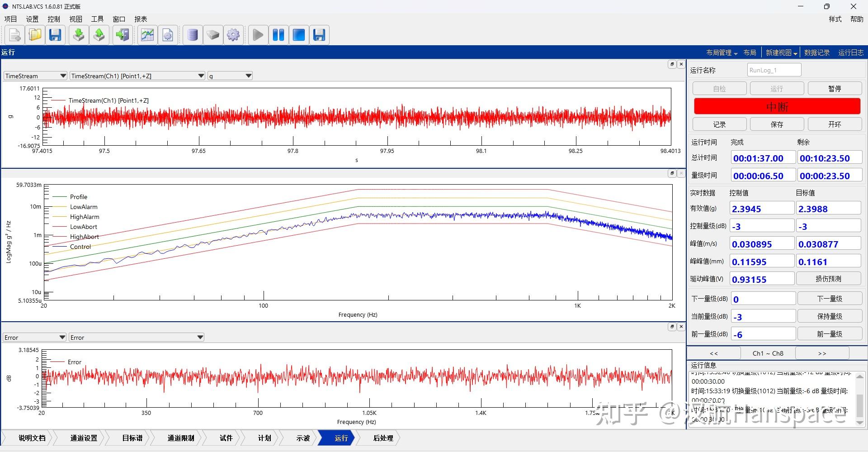This screenshot has width=868, height=452.
Task: Open the chart graph view icon
Action: 147,35
